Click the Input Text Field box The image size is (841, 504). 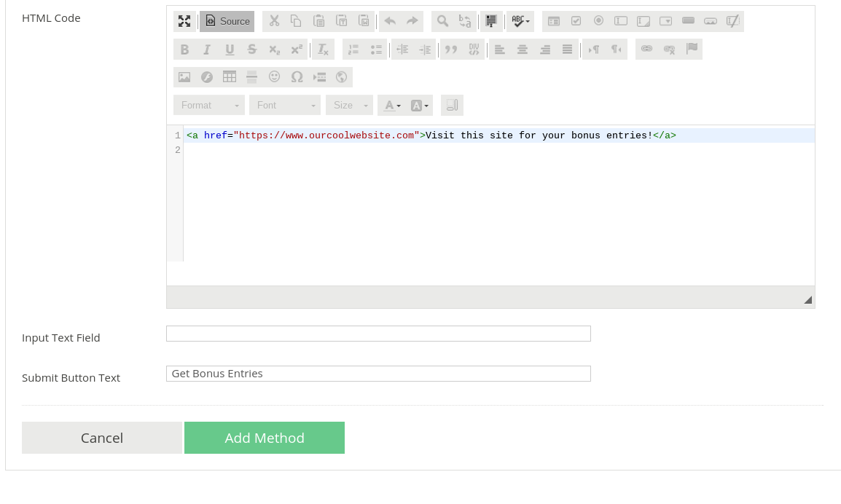click(x=378, y=334)
